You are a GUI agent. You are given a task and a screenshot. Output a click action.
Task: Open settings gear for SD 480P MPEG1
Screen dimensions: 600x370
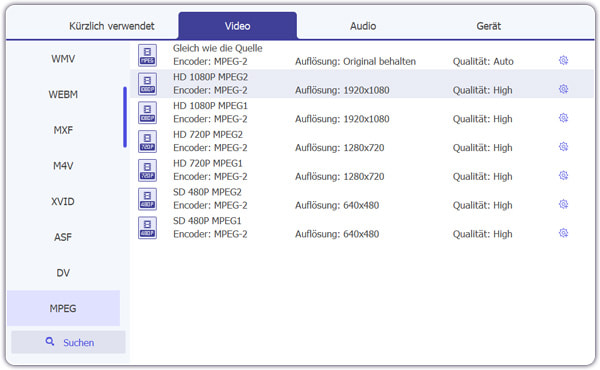[563, 233]
